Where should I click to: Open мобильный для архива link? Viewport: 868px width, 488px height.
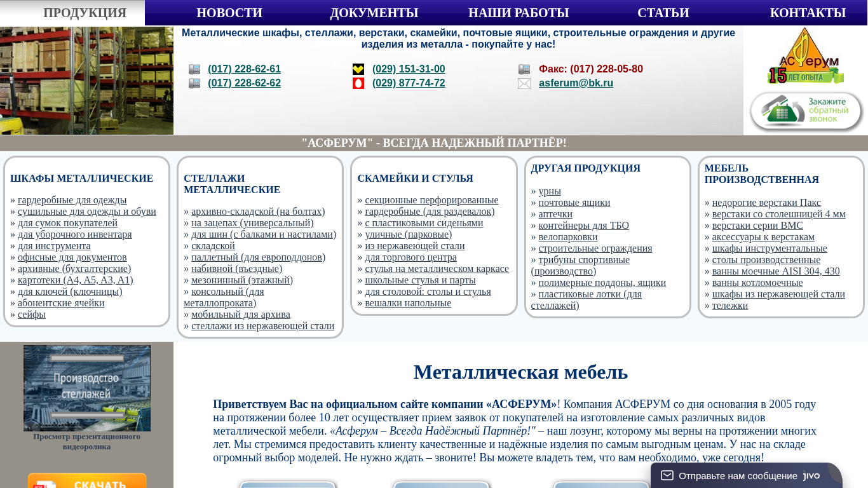click(x=241, y=315)
